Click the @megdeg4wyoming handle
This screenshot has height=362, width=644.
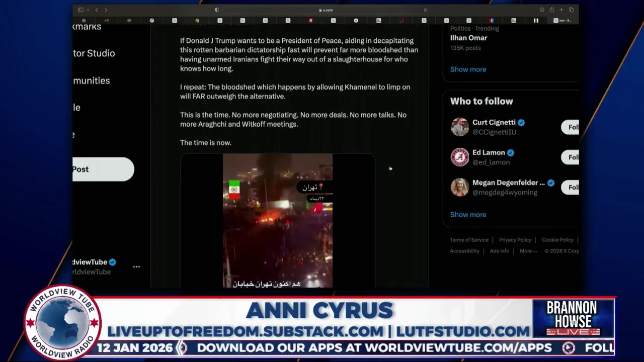(x=505, y=193)
